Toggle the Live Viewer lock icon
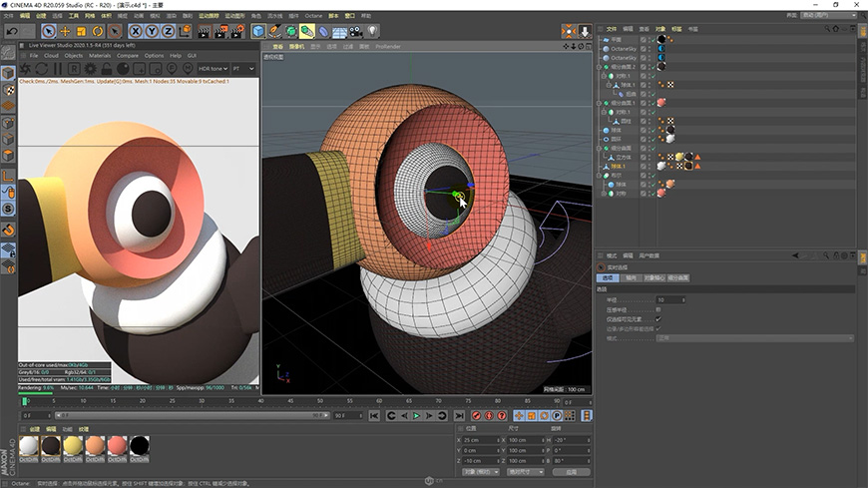Screen dimensions: 868x488 pyautogui.click(x=107, y=69)
